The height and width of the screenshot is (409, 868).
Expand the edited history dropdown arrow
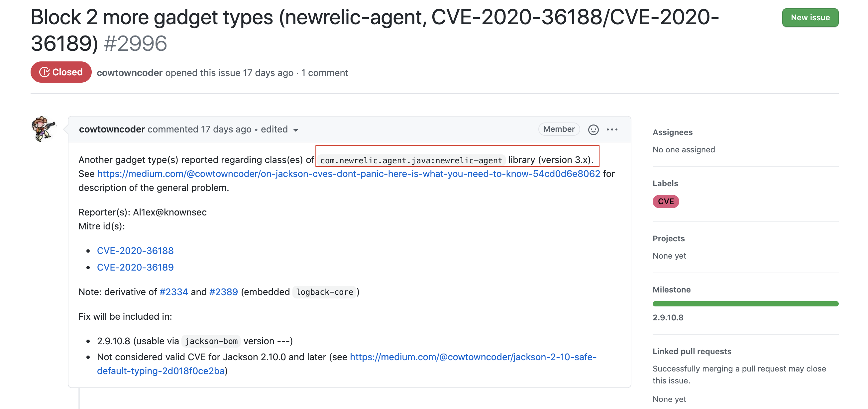[x=296, y=130]
